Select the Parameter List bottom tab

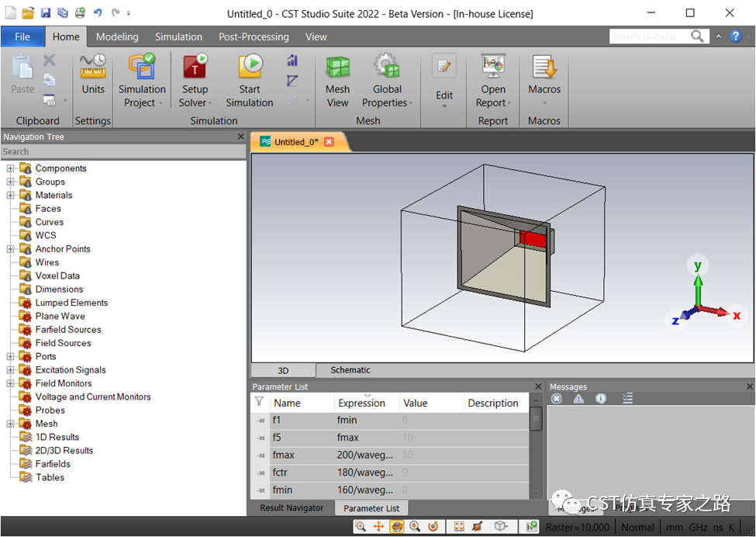(x=371, y=508)
